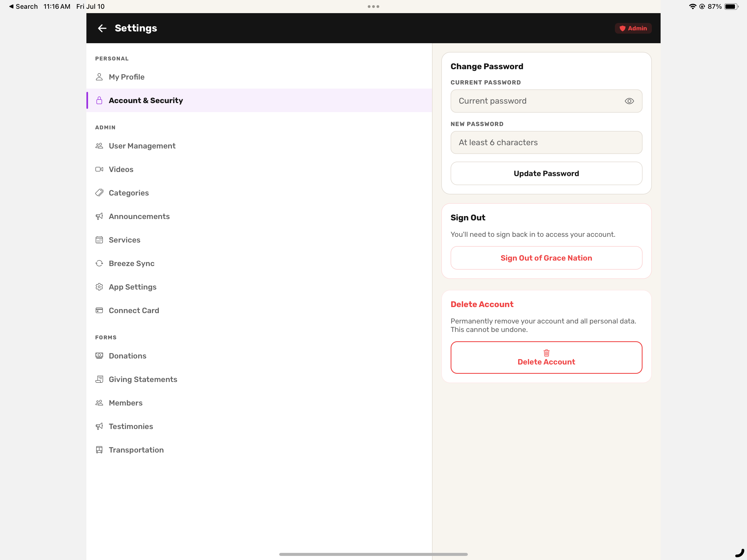Click the "Settings" page title

point(136,28)
